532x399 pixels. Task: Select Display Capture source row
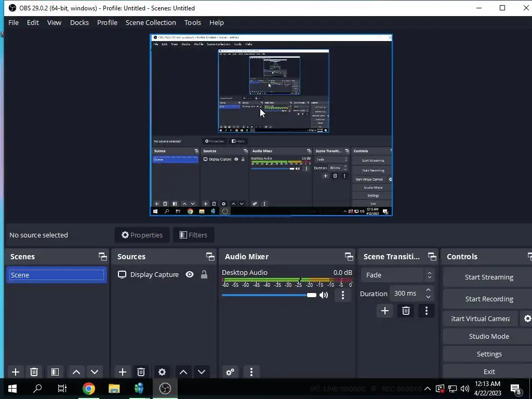click(164, 274)
